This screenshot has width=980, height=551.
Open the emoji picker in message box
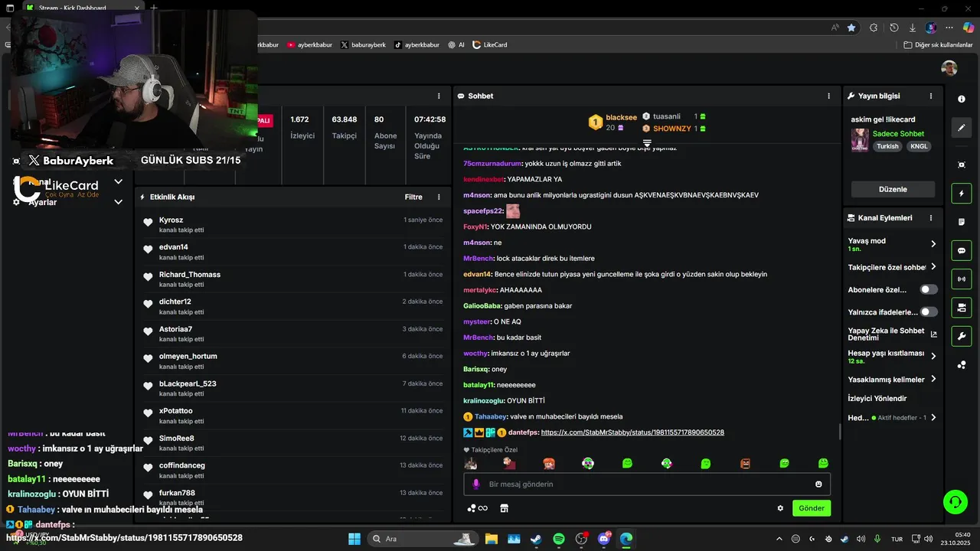click(x=818, y=484)
